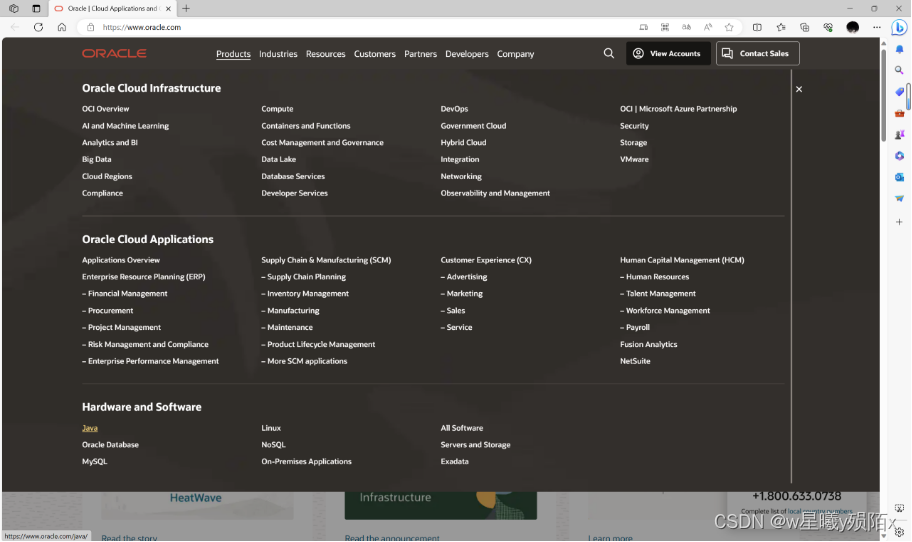Click the Oracle logo
The width and height of the screenshot is (912, 542).
(x=114, y=54)
